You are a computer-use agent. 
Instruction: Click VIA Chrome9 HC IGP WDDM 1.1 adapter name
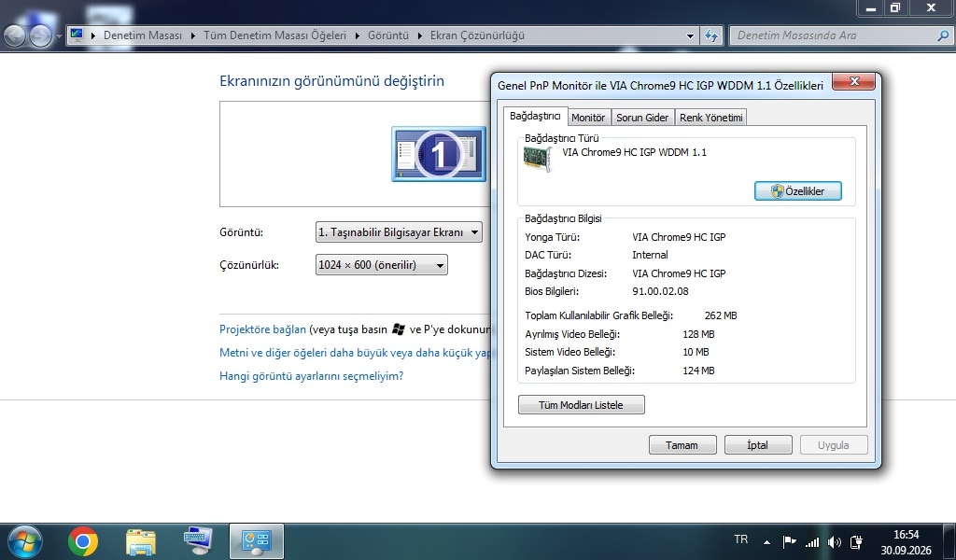click(635, 152)
